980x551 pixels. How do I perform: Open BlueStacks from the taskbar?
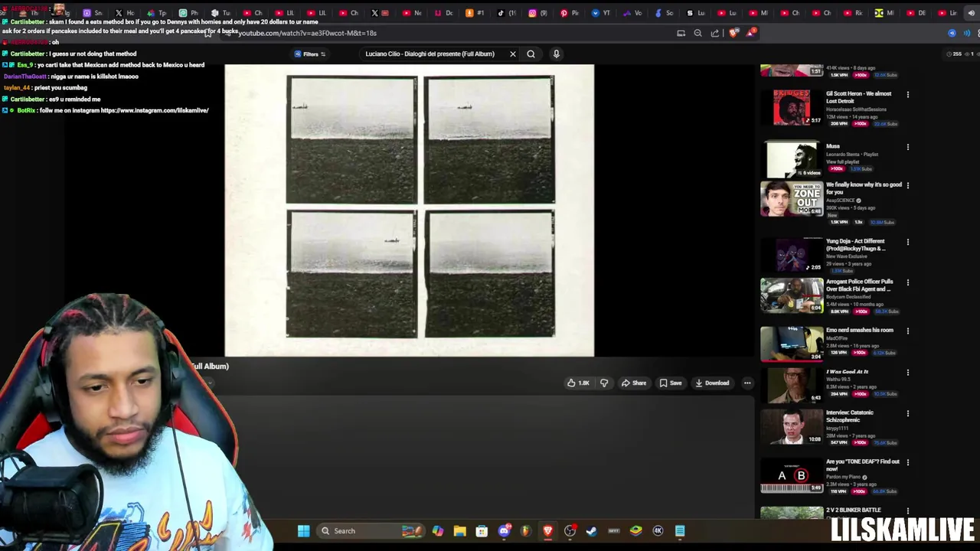636,531
